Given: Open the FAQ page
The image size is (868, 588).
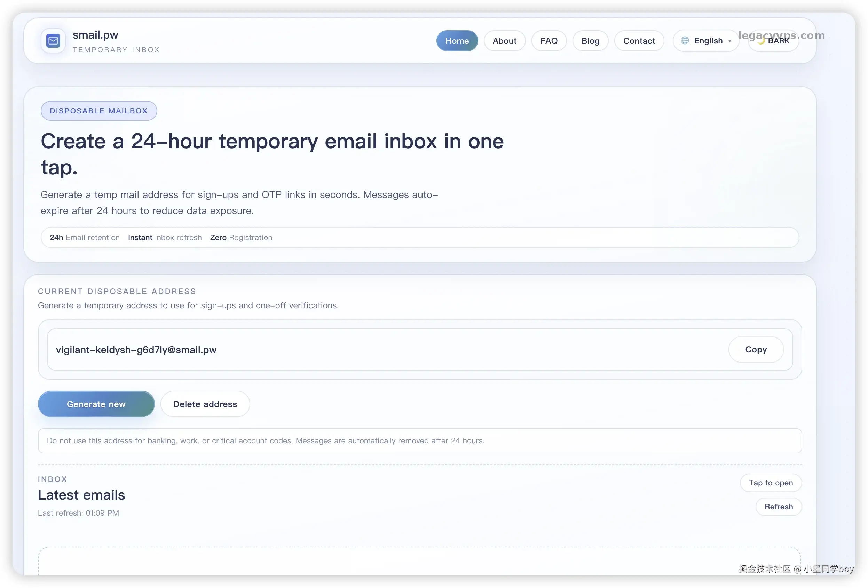Looking at the screenshot, I should pos(549,41).
